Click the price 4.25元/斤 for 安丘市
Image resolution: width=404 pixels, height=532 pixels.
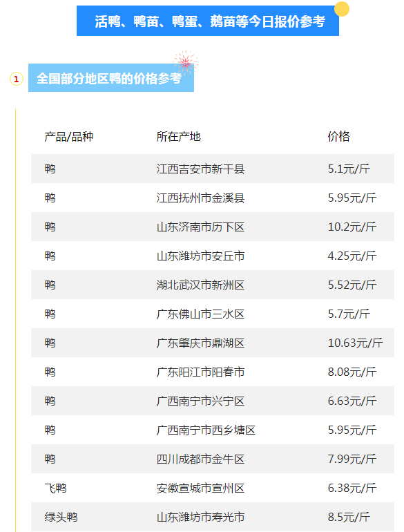352,256
